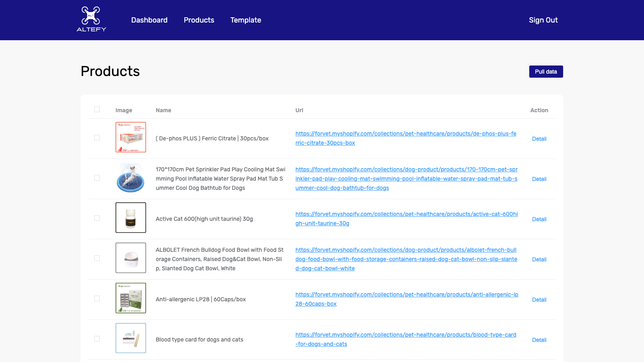View Detail for Anti-allergenic LP28
This screenshot has height=362, width=644.
click(x=539, y=300)
